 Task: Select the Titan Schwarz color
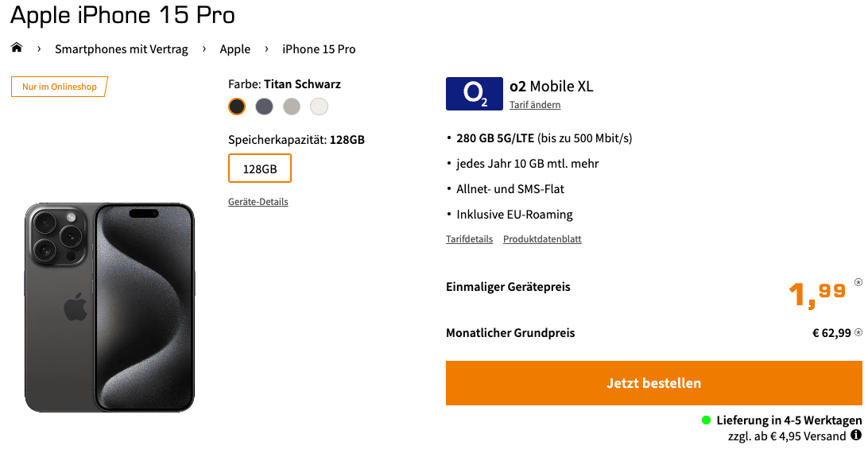[237, 107]
